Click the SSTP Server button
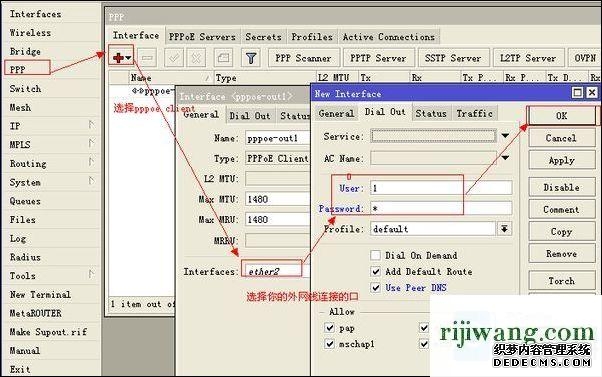Screen dimensions: 602x377 (x=453, y=58)
